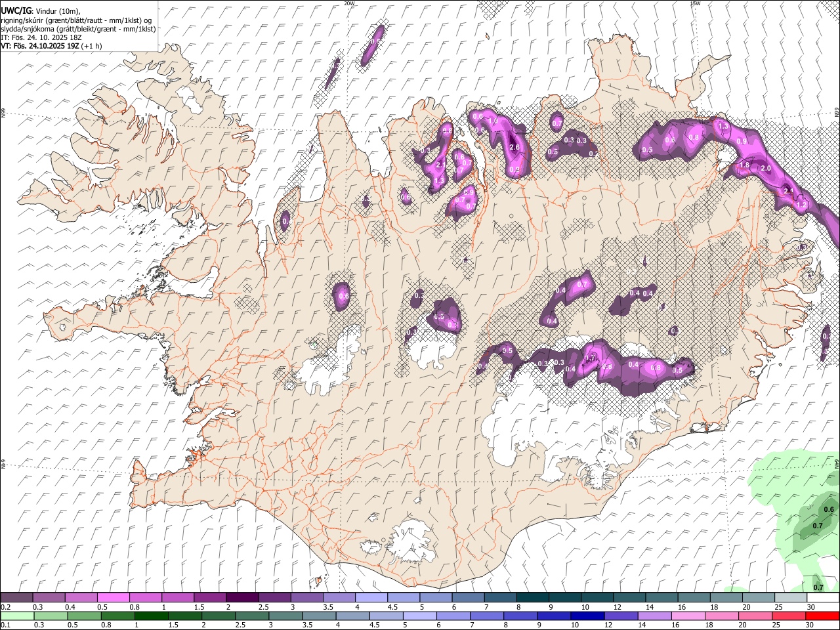Viewport: 840px width, 630px height.
Task: Pick the darkest purple swatch between 2 and 2.5
Action: (x=241, y=598)
